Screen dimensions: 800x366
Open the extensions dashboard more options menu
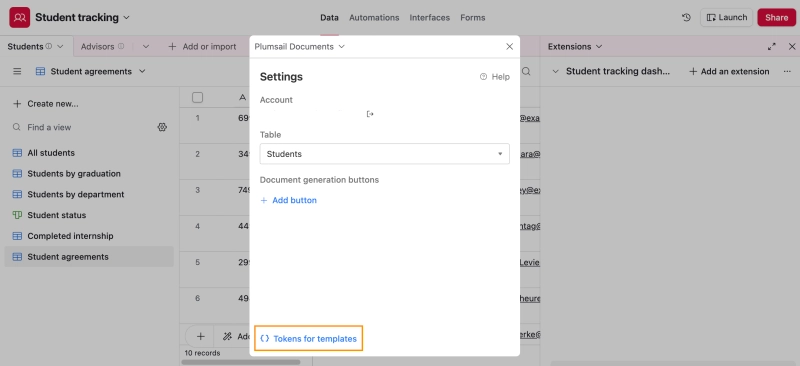point(787,71)
